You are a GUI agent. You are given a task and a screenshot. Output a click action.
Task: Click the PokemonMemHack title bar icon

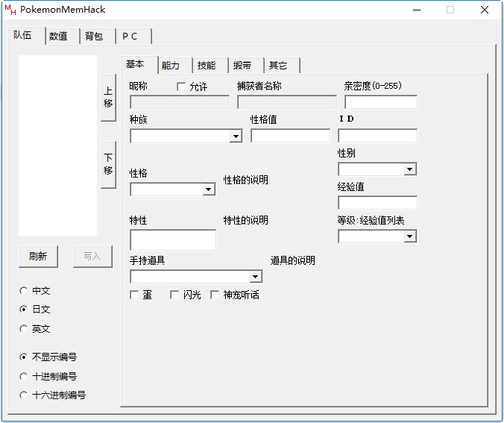pyautogui.click(x=10, y=10)
